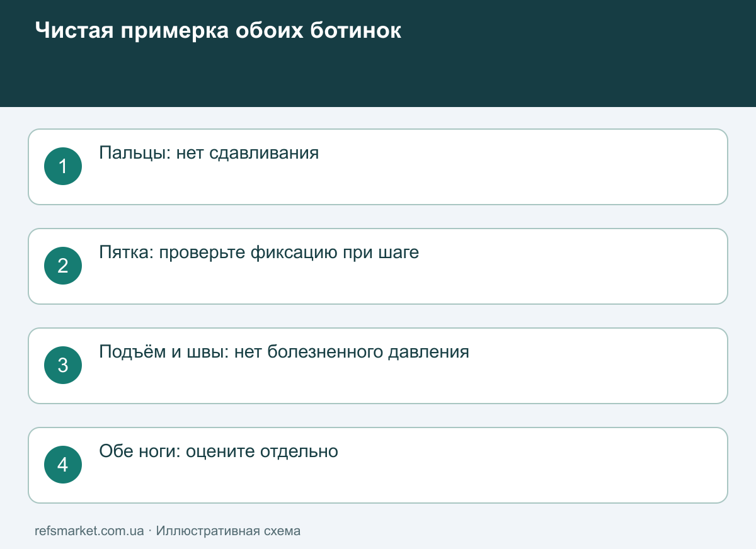
Task: Open the refsmarket.com.ua footer text
Action: click(x=89, y=531)
